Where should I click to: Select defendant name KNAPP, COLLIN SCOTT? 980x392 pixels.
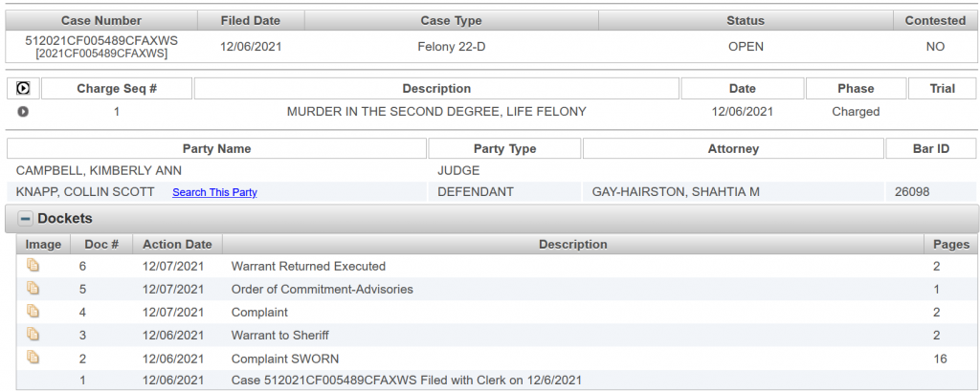tap(85, 192)
